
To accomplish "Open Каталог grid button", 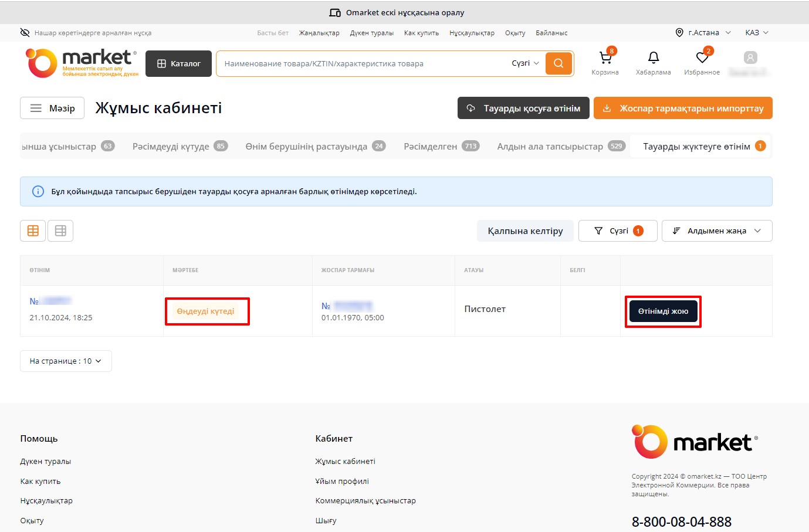I will [179, 63].
